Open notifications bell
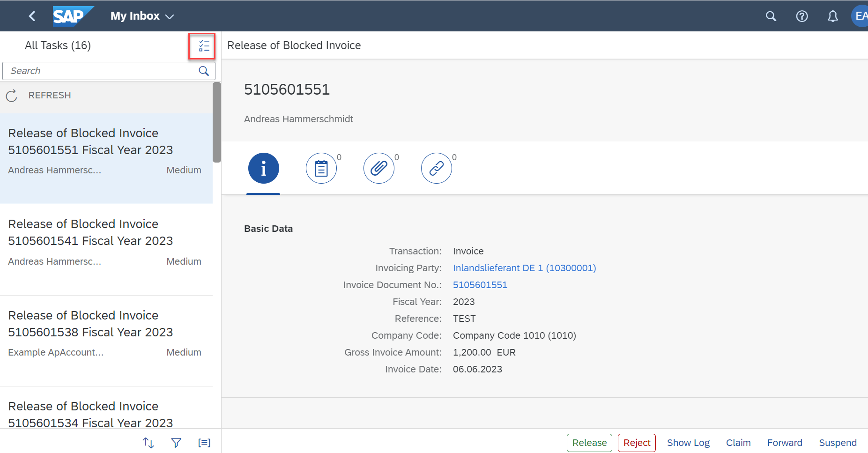868x453 pixels. (x=833, y=16)
